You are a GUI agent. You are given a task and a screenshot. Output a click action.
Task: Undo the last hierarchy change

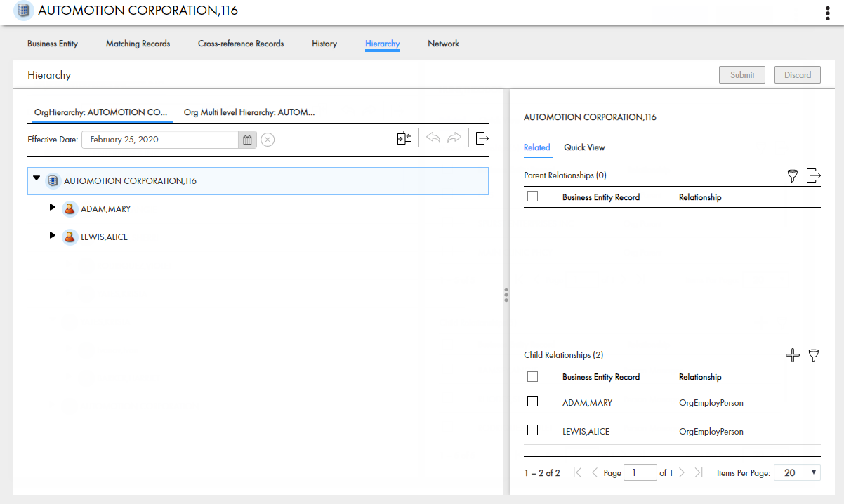click(x=433, y=138)
